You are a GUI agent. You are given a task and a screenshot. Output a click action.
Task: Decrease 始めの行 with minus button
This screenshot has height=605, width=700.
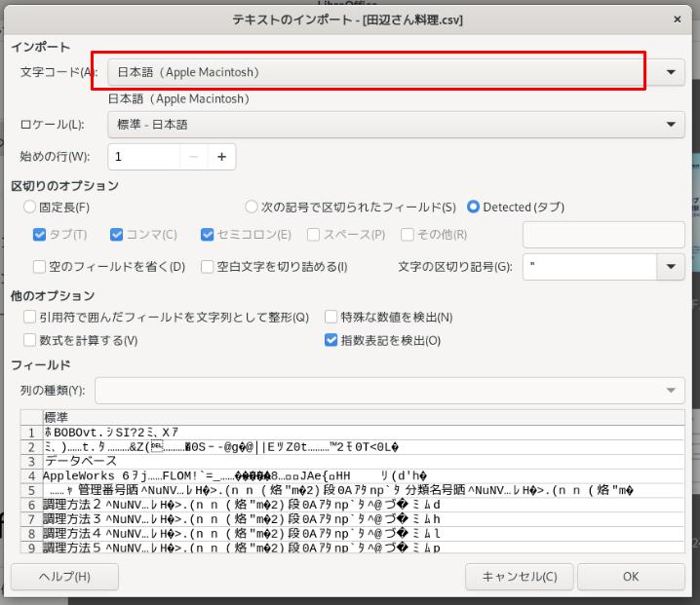tap(194, 157)
